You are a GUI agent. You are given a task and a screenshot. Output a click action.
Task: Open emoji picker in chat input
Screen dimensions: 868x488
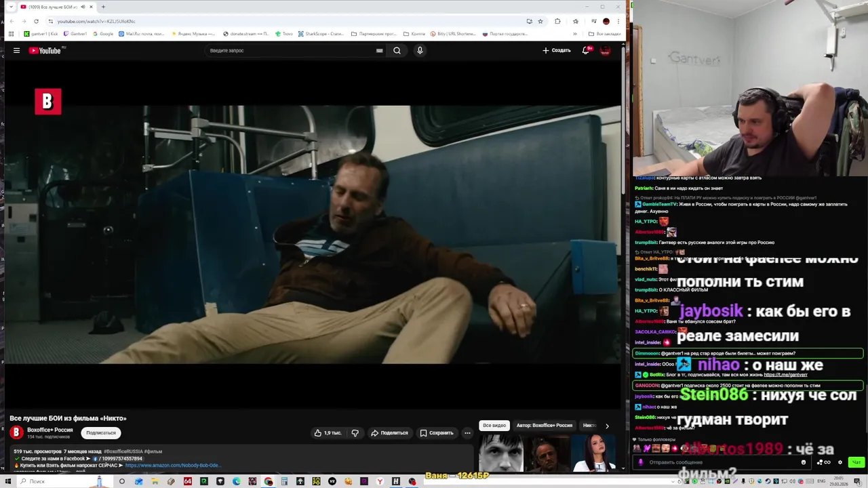pyautogui.click(x=804, y=462)
